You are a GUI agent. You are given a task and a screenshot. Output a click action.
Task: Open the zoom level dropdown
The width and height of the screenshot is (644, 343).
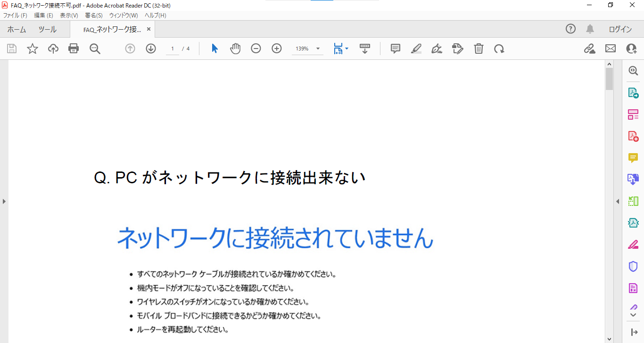[x=318, y=49]
